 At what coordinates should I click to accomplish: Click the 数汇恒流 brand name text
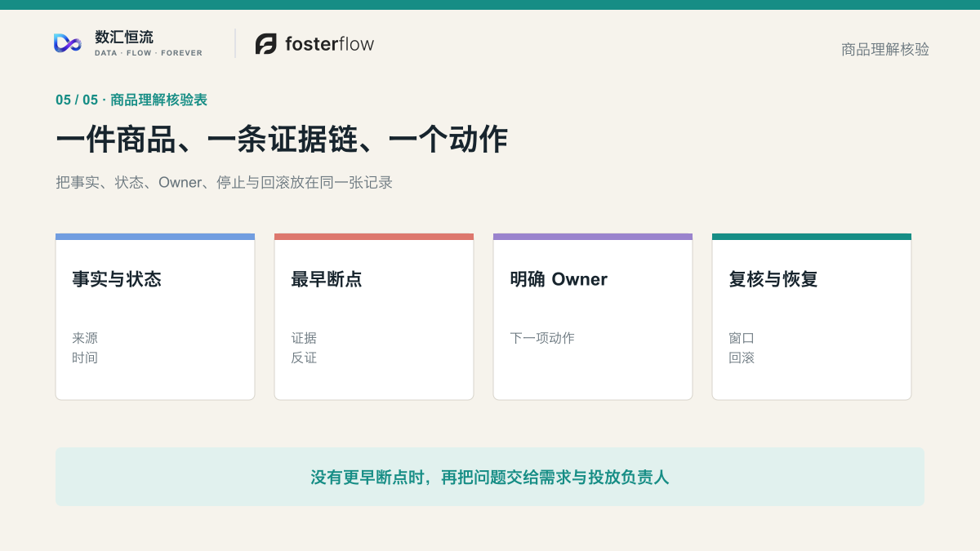tap(124, 37)
